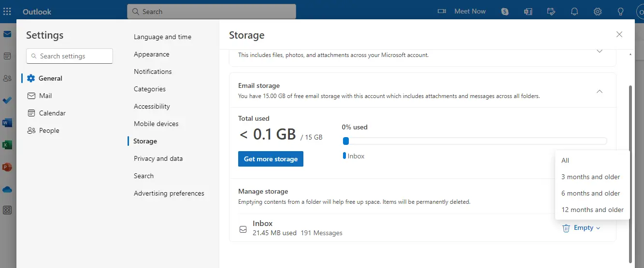Go to Language and time settings

162,37
